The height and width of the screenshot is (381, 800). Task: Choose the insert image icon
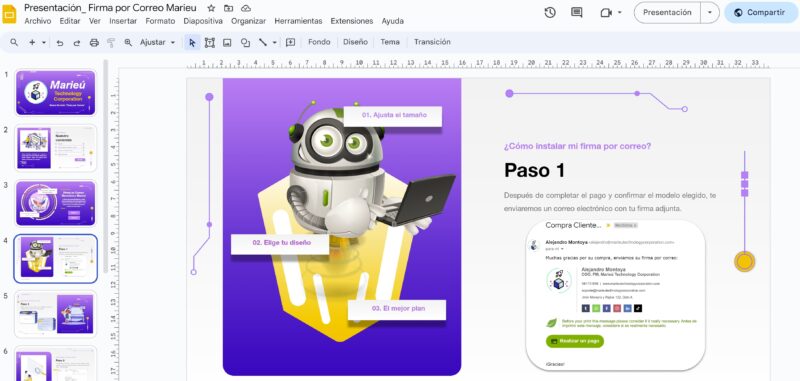coord(227,42)
